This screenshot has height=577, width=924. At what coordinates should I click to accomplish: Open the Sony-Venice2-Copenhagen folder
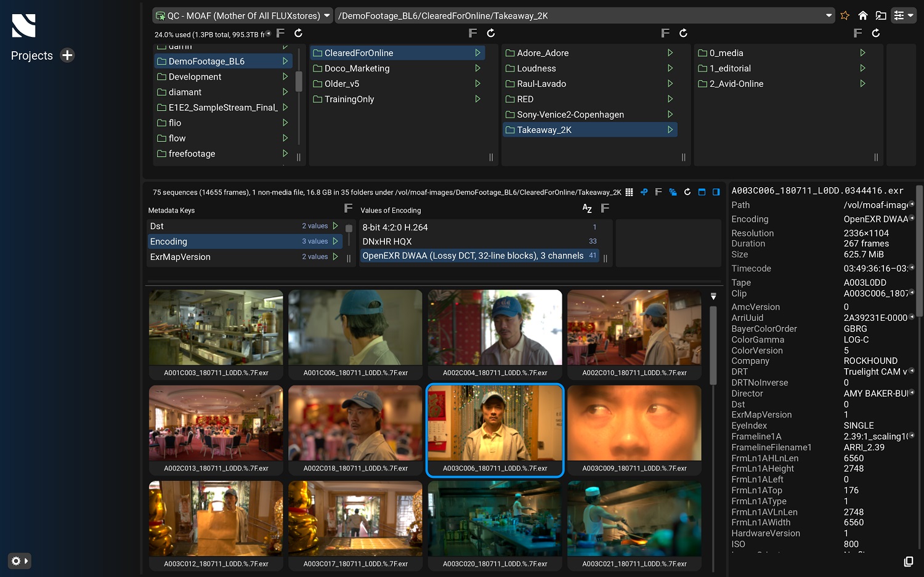tap(590, 115)
